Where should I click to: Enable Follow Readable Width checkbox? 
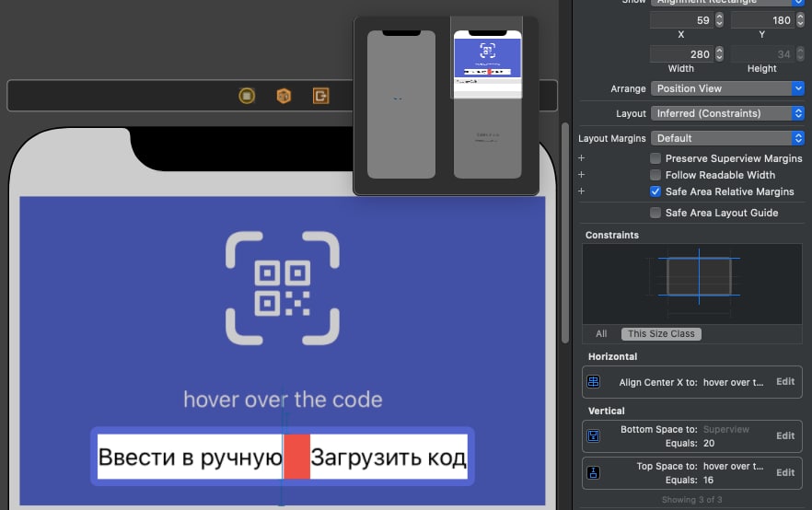pyautogui.click(x=655, y=175)
